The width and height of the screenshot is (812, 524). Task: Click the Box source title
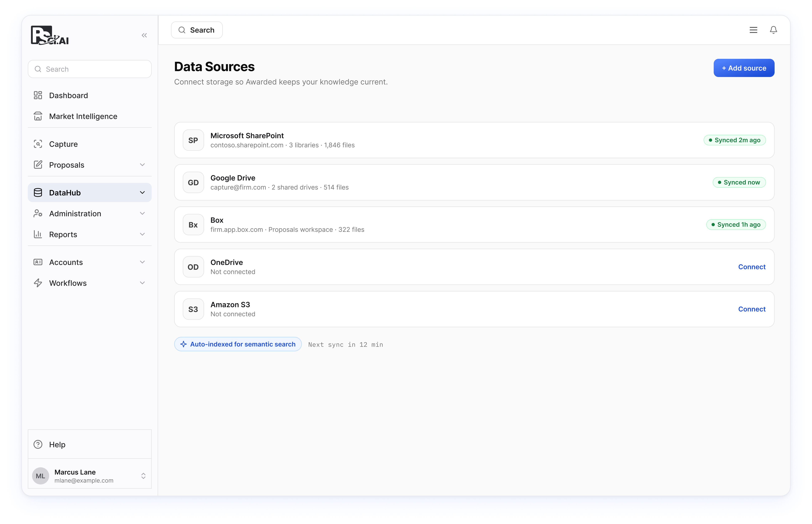point(217,220)
